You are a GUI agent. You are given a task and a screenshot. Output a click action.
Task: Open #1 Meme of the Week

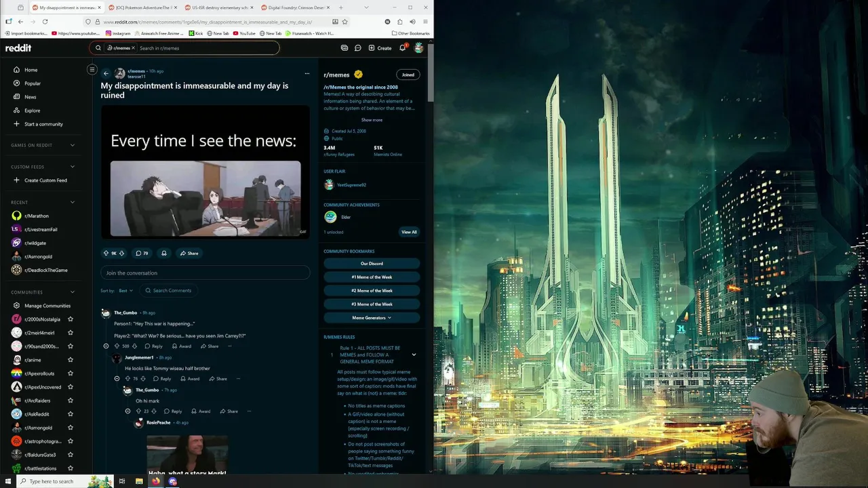click(x=372, y=277)
